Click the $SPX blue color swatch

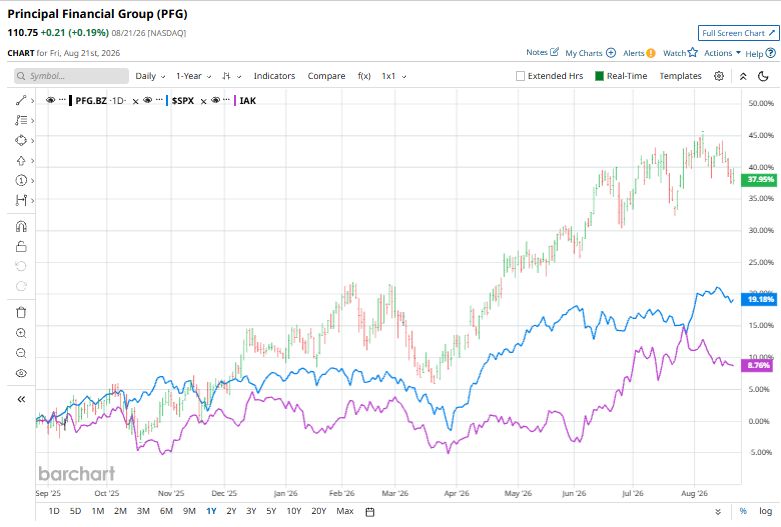coord(167,101)
